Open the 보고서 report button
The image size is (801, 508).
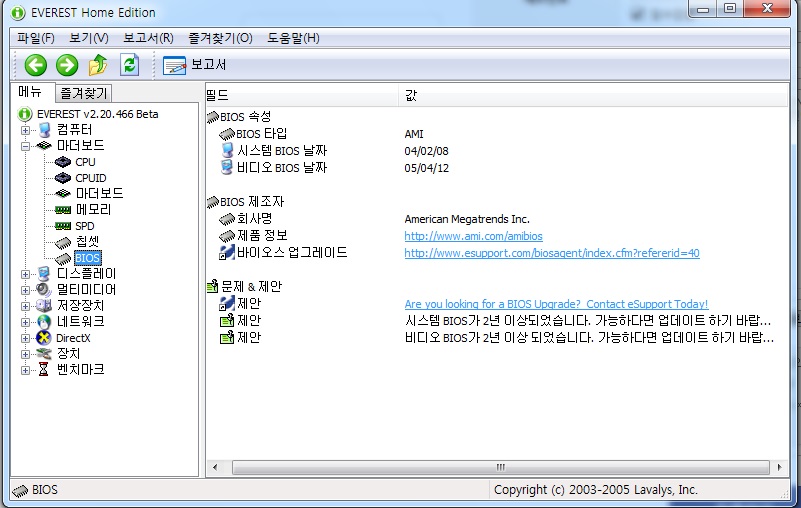(195, 65)
